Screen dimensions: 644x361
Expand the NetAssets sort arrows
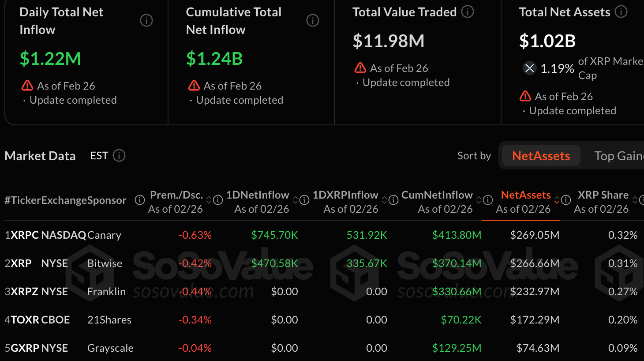pos(556,200)
